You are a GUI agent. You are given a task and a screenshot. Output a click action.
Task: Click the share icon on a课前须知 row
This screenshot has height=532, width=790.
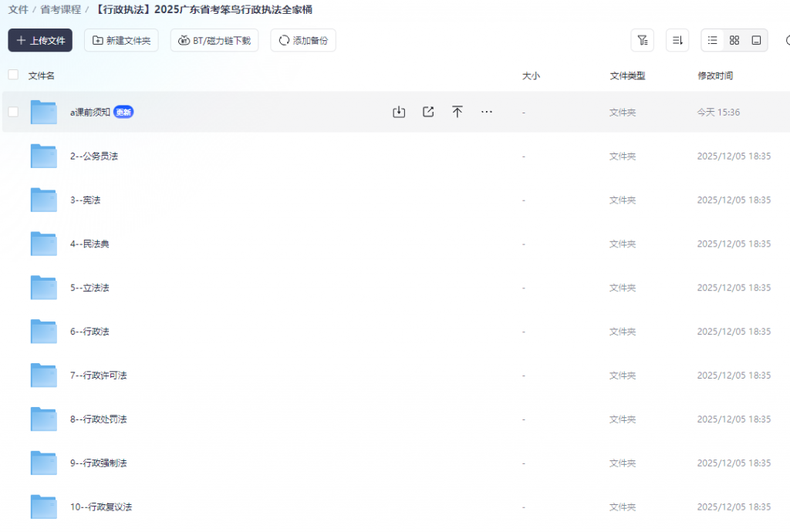[x=428, y=112]
